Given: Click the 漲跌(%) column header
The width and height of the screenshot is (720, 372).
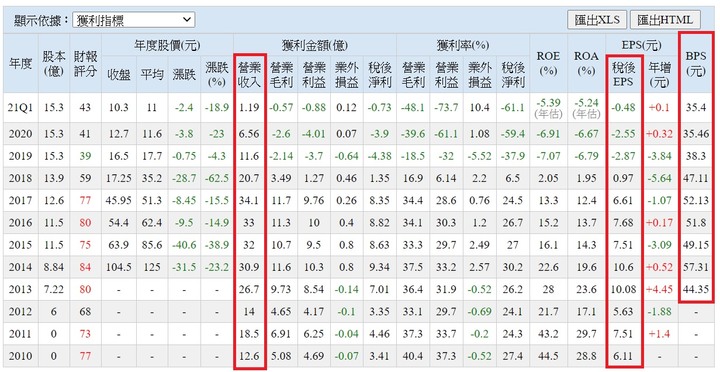Looking at the screenshot, I should (217, 75).
